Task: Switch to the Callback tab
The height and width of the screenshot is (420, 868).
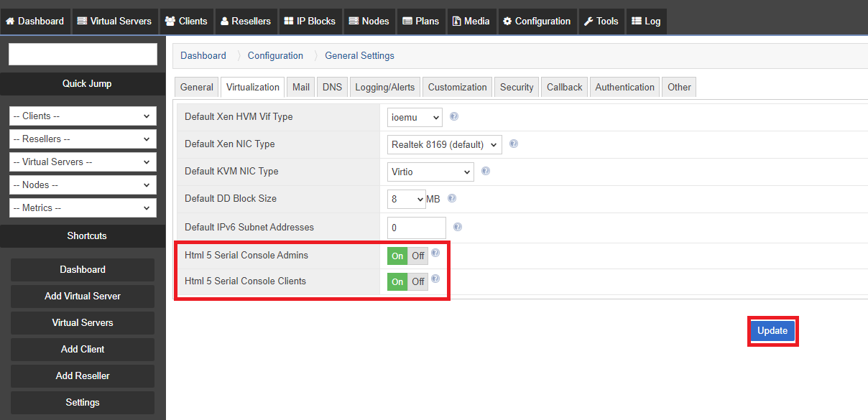Action: (565, 87)
